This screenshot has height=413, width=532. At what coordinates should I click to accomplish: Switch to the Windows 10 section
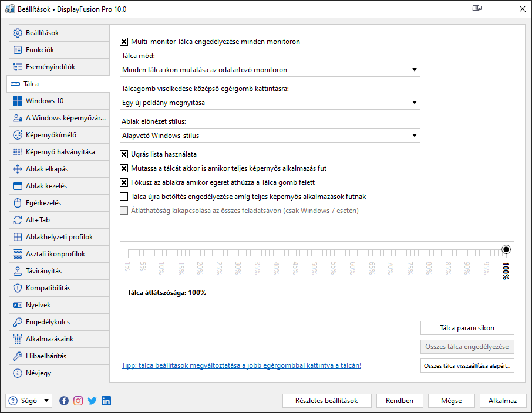point(59,101)
